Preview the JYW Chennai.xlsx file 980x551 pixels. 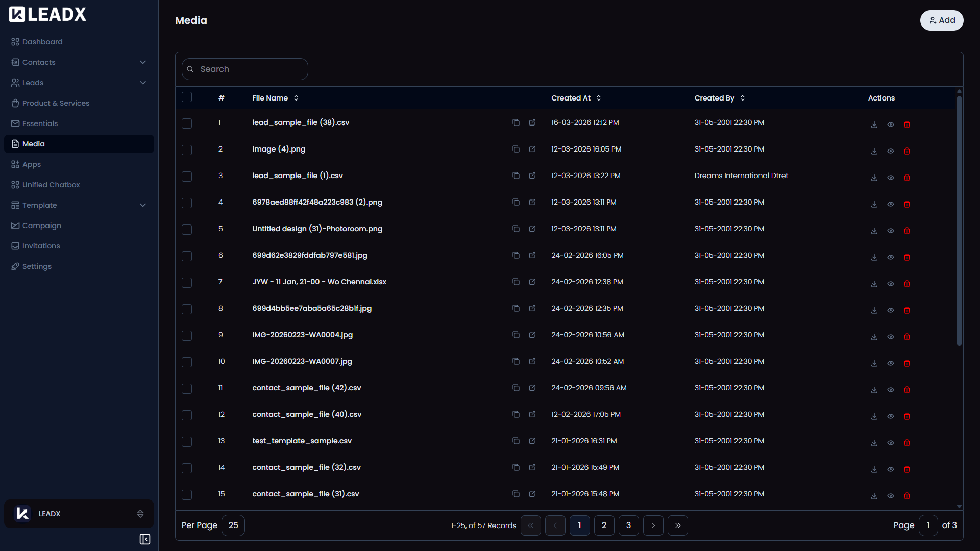(x=890, y=284)
